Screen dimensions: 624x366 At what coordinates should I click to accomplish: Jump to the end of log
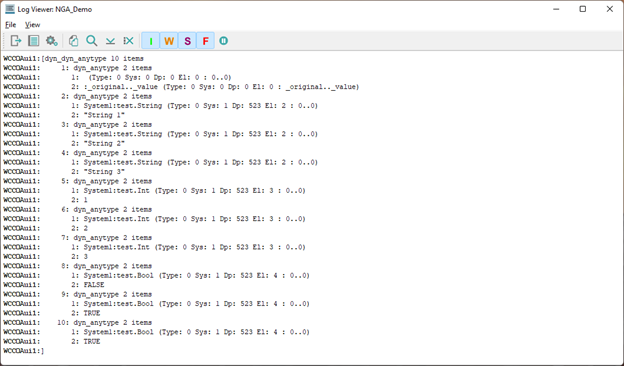click(x=110, y=41)
